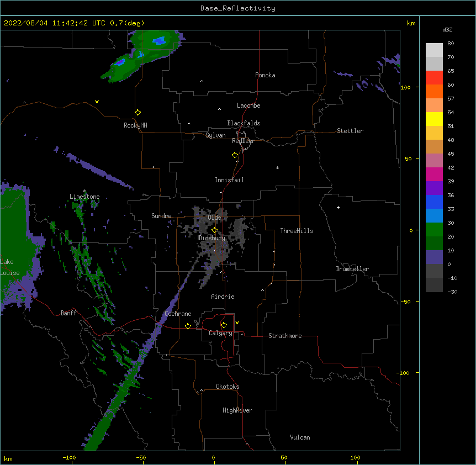Click the Sundre label
This screenshot has height=465, width=476.
tap(161, 216)
